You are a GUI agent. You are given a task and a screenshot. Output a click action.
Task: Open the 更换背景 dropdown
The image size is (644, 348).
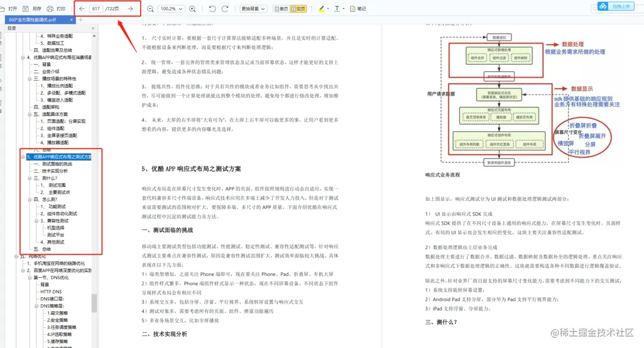253,9
